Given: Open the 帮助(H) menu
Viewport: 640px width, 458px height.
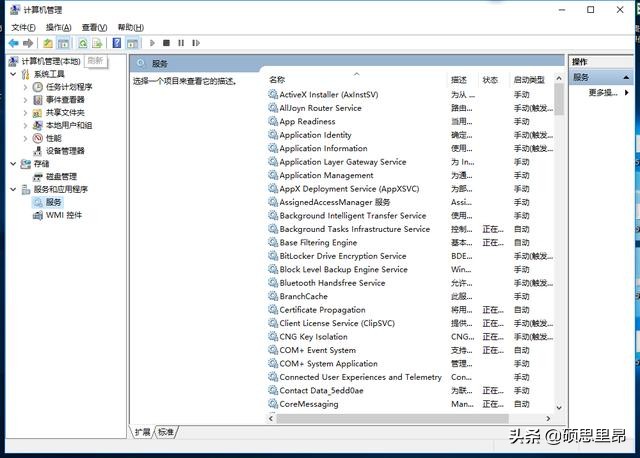Looking at the screenshot, I should pyautogui.click(x=131, y=27).
